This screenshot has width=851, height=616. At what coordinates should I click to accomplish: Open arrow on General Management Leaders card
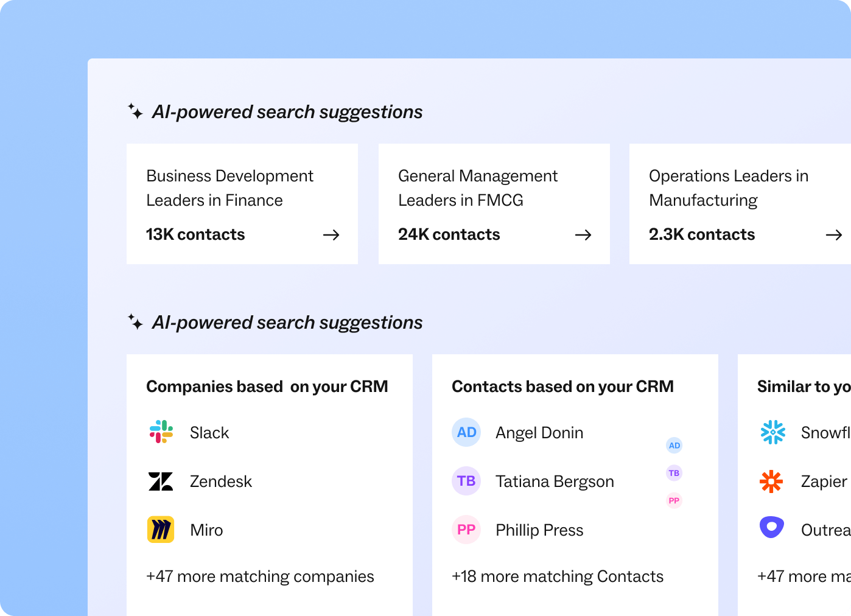[583, 235]
